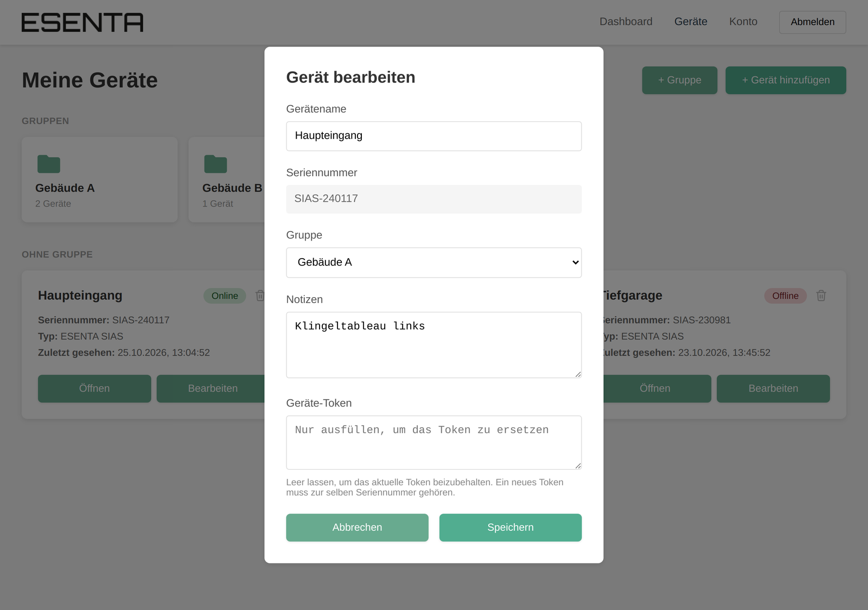Open the Gebäude A folder icon
This screenshot has height=610, width=868.
click(49, 164)
